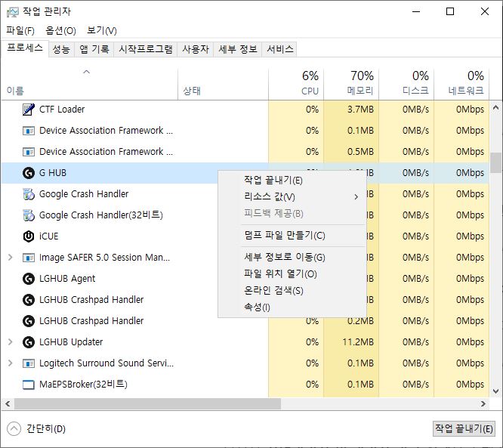Sort by the 상태 column header
The width and height of the screenshot is (503, 448).
[223, 84]
